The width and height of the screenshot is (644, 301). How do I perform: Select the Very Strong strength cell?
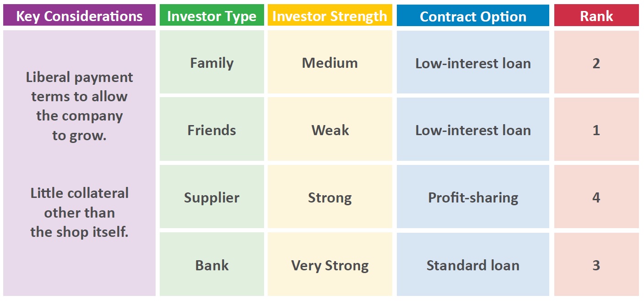(330, 264)
